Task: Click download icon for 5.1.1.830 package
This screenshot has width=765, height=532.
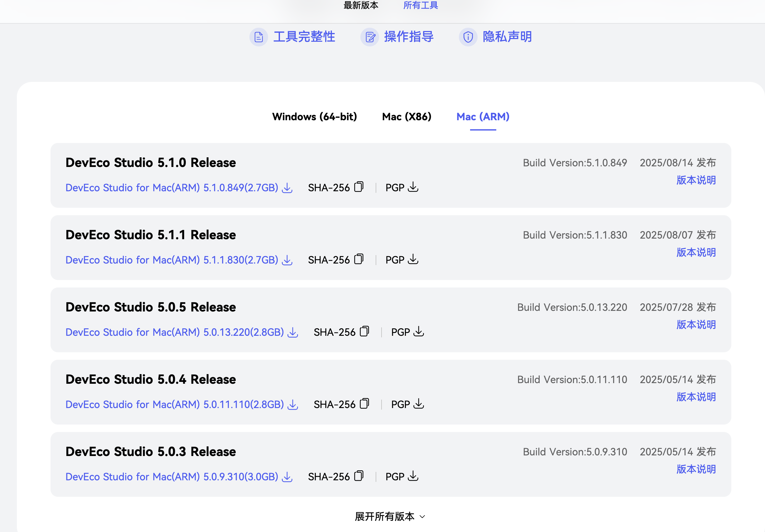Action: [x=287, y=260]
